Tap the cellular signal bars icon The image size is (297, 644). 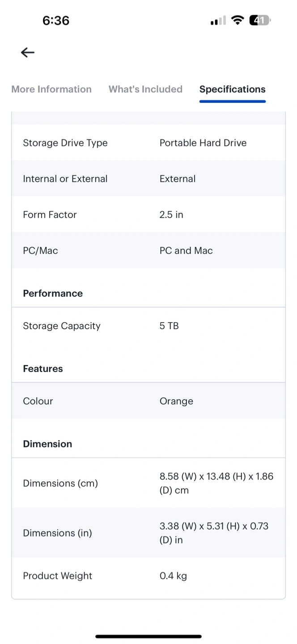pyautogui.click(x=218, y=21)
